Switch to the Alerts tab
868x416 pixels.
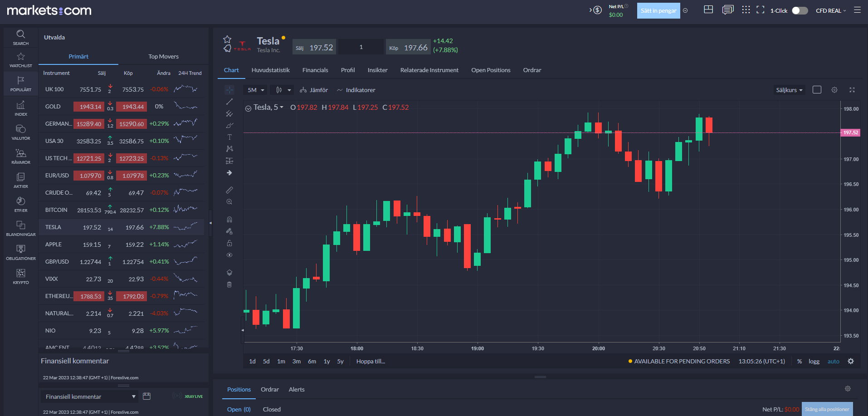tap(297, 389)
